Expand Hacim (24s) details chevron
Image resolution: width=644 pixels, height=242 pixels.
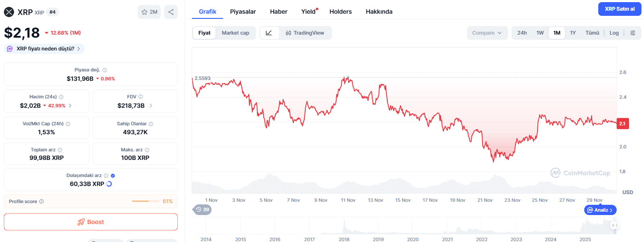70,105
